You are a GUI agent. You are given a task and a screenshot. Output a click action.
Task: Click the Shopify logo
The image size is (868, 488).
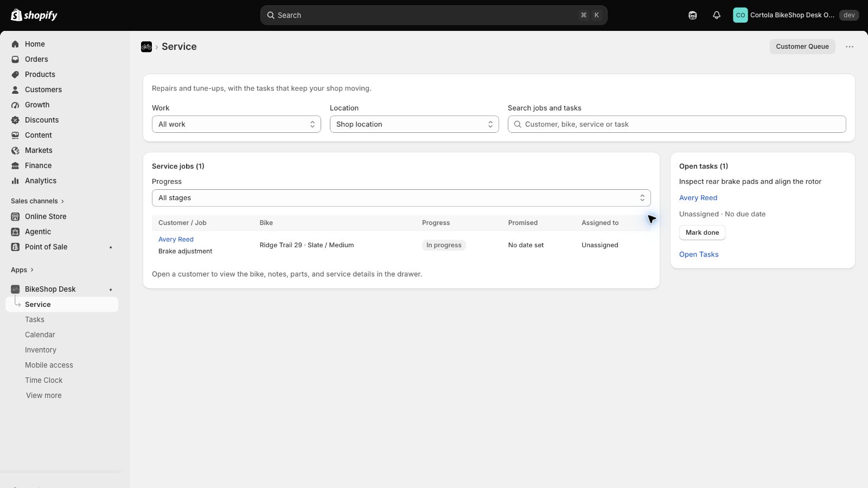click(34, 15)
